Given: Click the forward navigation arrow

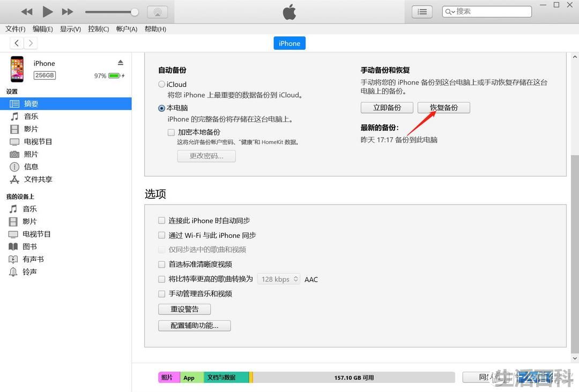Looking at the screenshot, I should pyautogui.click(x=31, y=43).
